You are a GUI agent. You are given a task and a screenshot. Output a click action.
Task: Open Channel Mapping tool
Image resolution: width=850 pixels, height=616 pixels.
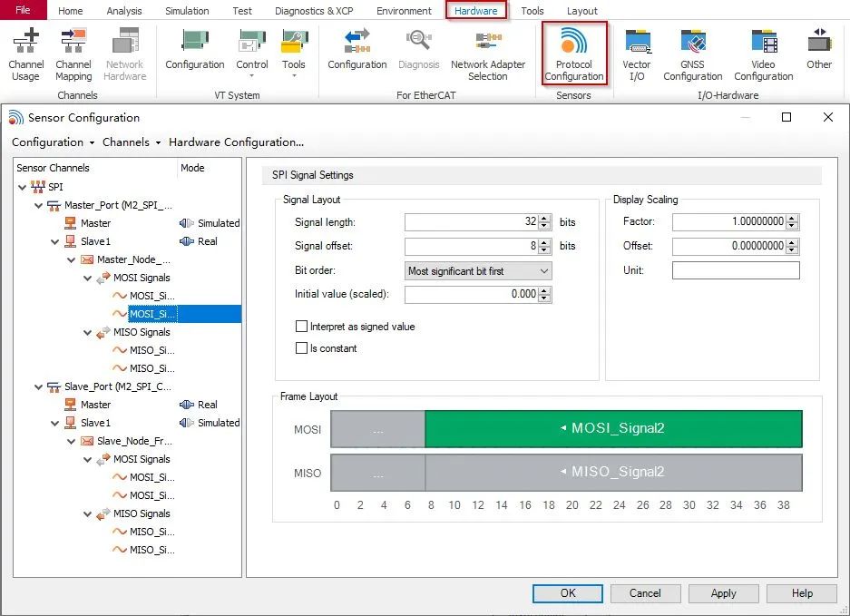(x=73, y=54)
